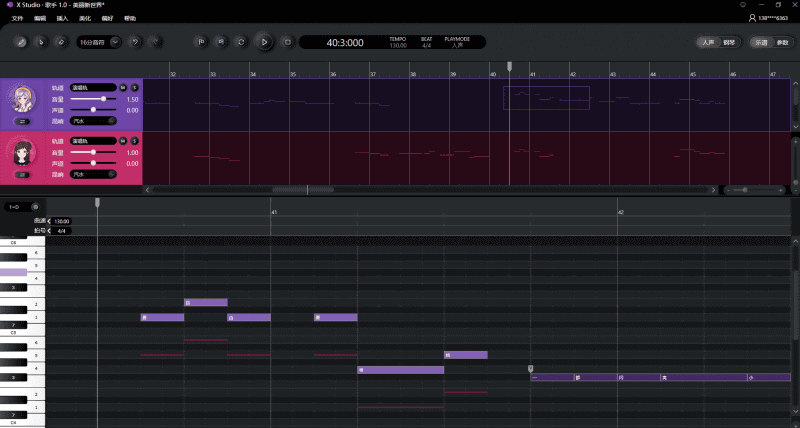Click the BEAT value 4/4
Image resolution: width=800 pixels, height=428 pixels.
click(x=427, y=45)
